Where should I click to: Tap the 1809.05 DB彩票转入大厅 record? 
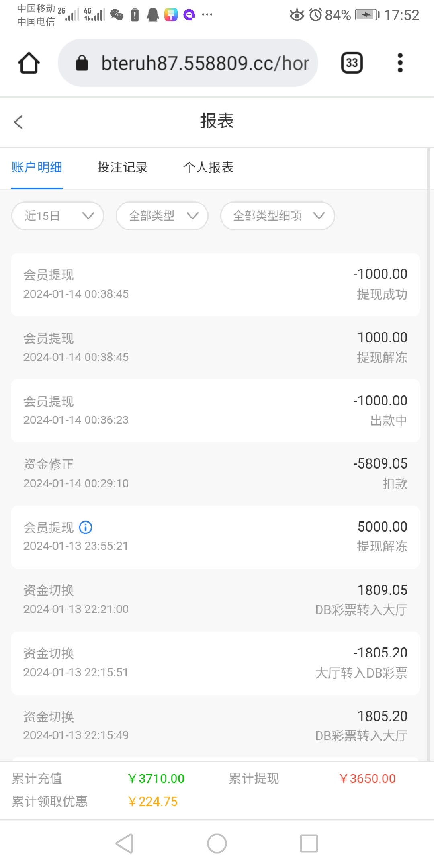[x=215, y=600]
